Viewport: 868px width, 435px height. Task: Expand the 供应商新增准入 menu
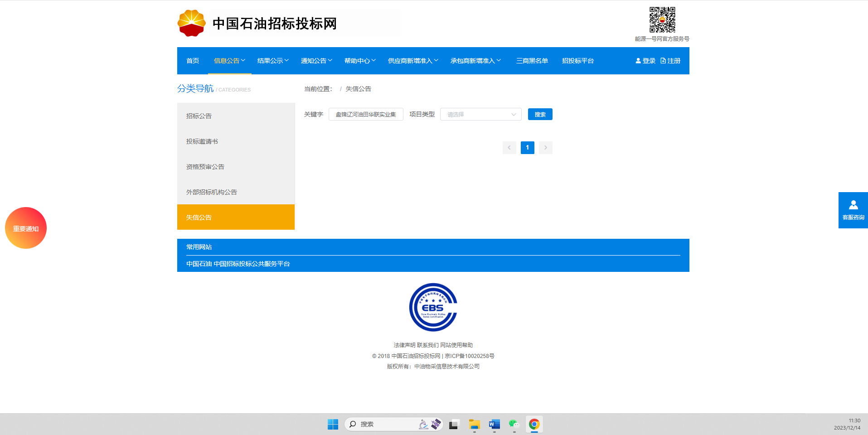413,61
